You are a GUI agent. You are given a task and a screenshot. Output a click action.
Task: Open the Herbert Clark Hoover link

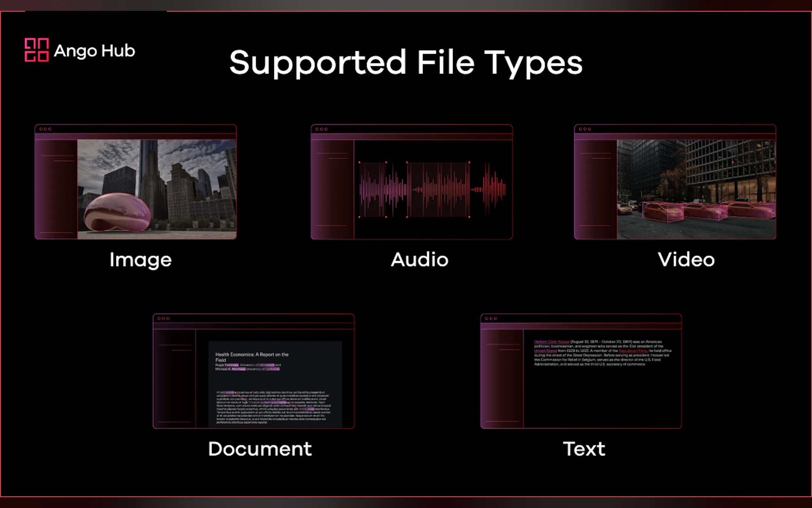(551, 342)
